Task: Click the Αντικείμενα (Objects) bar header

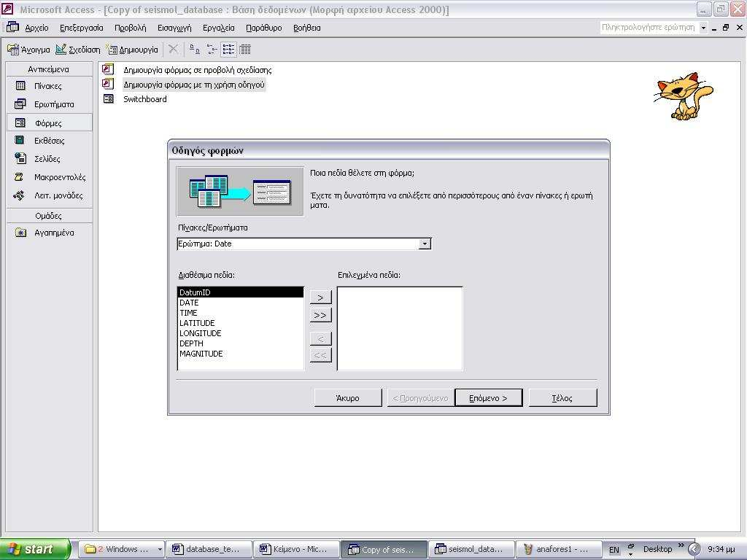Action: click(50, 69)
